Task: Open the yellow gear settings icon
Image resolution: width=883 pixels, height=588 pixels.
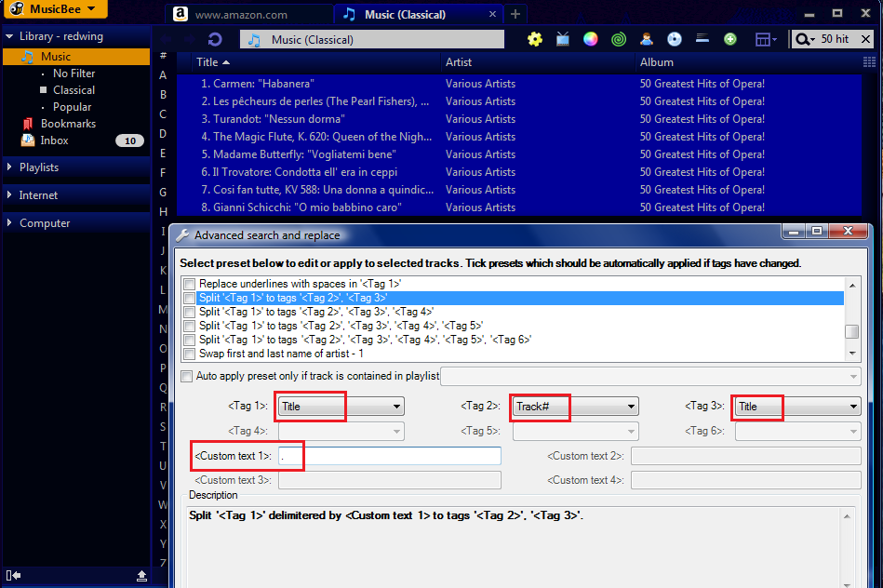Action: pyautogui.click(x=534, y=39)
